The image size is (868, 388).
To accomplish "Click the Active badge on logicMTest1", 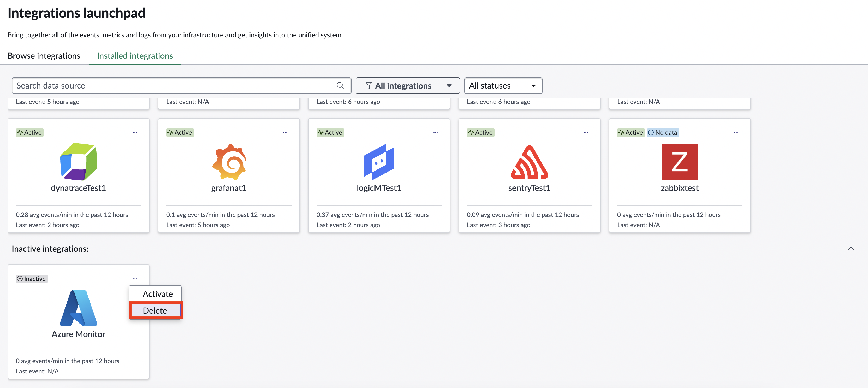I will [330, 133].
